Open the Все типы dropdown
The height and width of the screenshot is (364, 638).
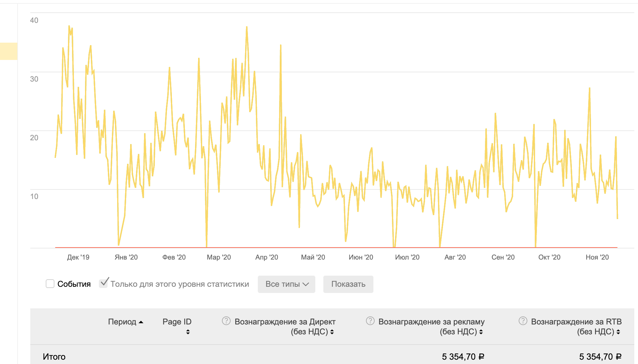(287, 284)
